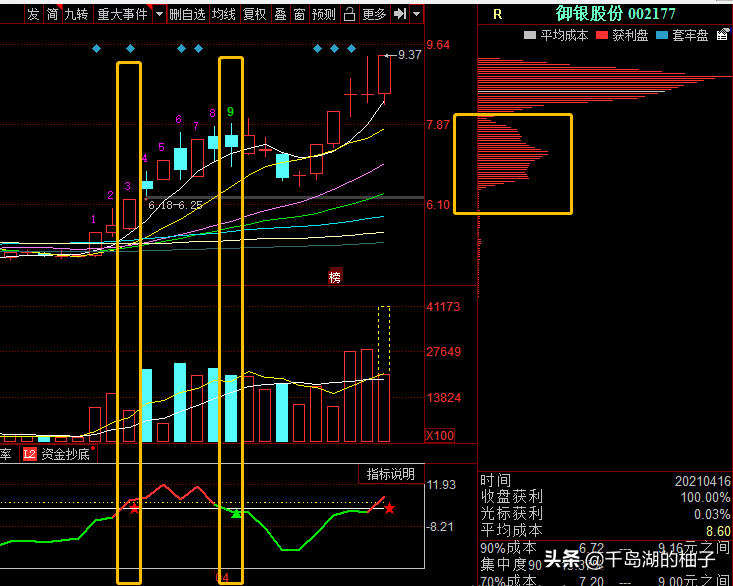Click the 收盘获利 100.00% value
Screen dimensions: 733x586
[705, 497]
